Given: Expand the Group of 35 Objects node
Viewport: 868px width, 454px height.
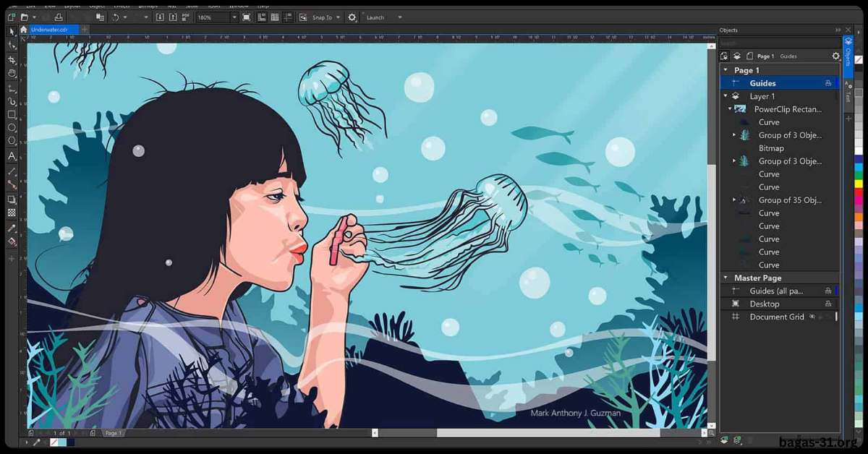Looking at the screenshot, I should pos(734,200).
